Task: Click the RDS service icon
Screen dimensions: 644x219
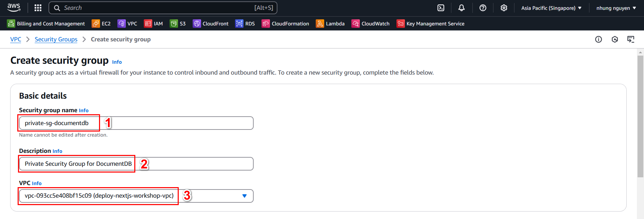Action: coord(239,23)
